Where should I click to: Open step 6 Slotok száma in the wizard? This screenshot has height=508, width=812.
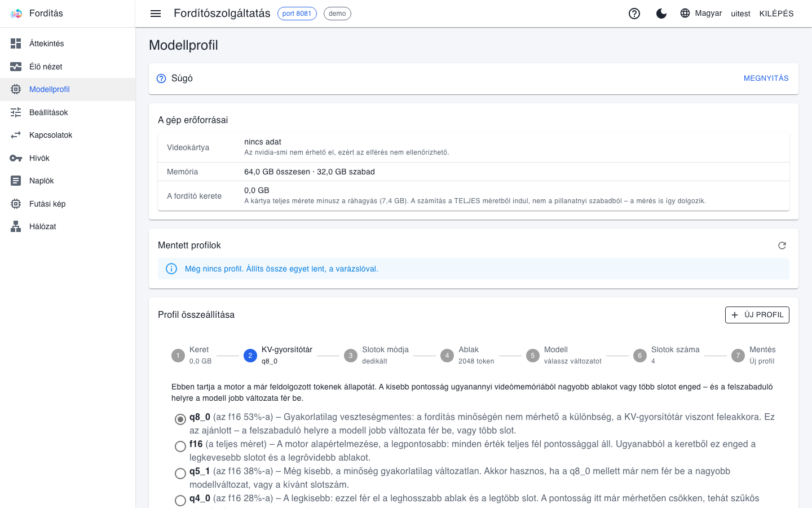[x=667, y=355]
